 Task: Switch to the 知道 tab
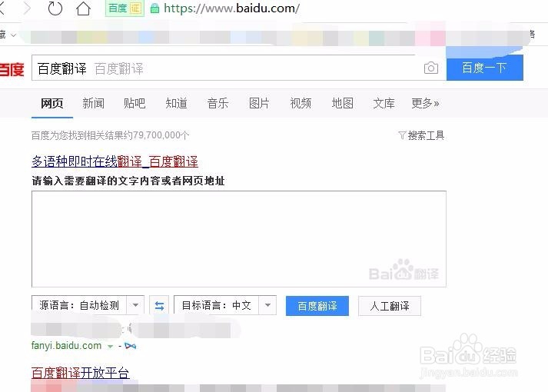(x=176, y=103)
